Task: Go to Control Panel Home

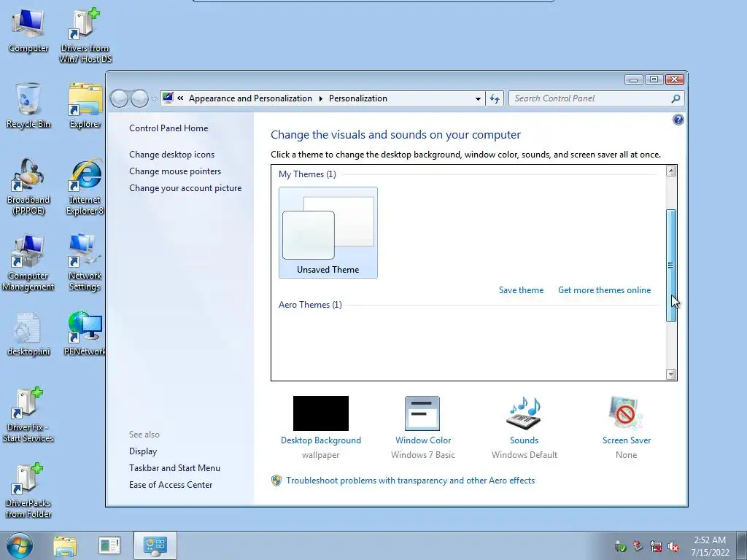Action: pyautogui.click(x=169, y=128)
